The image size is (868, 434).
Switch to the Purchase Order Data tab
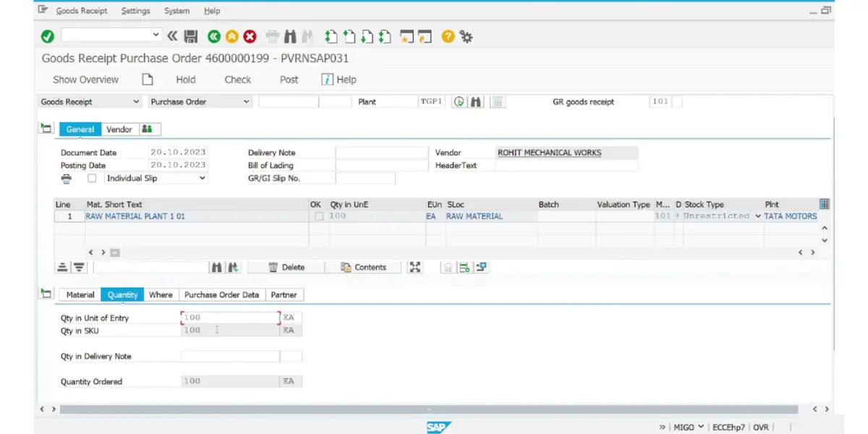pyautogui.click(x=221, y=294)
